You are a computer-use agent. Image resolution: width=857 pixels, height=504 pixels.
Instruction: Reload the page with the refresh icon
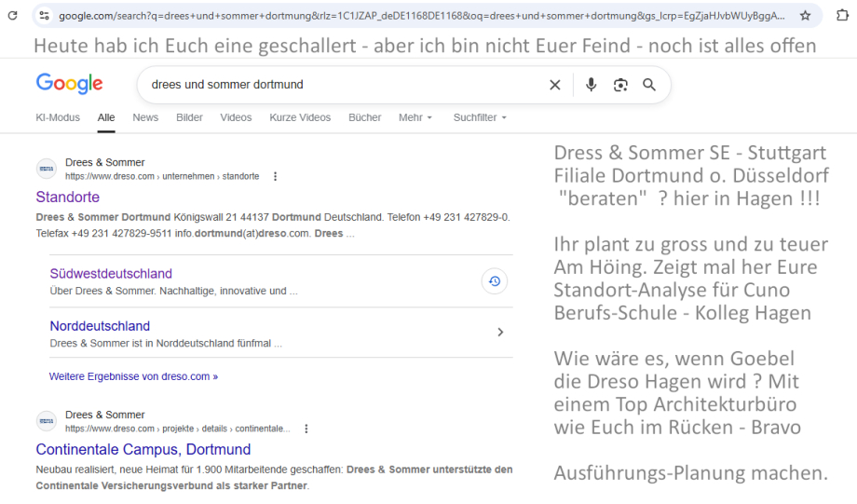(x=12, y=15)
